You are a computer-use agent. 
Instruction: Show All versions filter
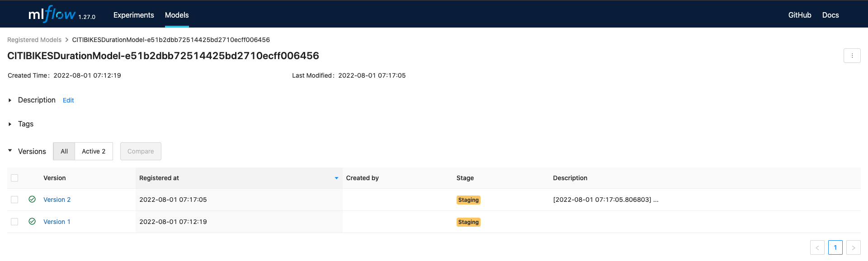[x=64, y=151]
